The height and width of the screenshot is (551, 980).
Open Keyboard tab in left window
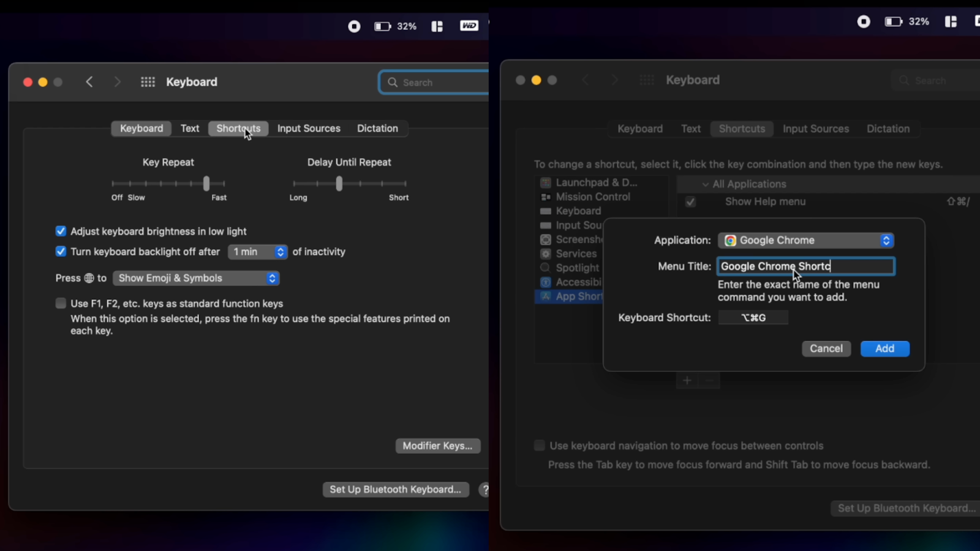coord(141,129)
